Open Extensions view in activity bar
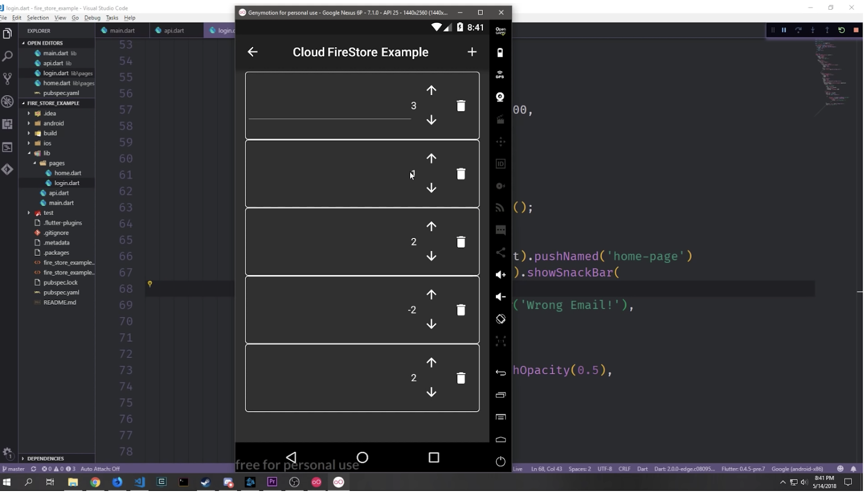 click(8, 124)
